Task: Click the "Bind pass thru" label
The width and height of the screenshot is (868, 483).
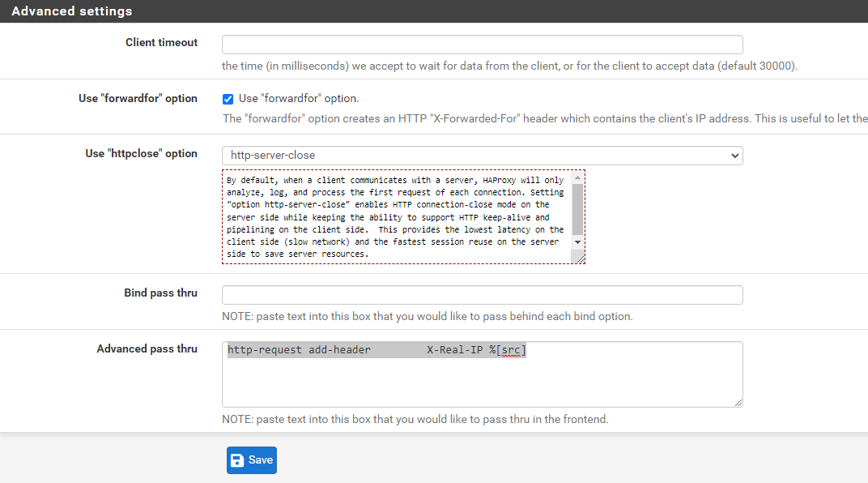Action: pyautogui.click(x=160, y=293)
